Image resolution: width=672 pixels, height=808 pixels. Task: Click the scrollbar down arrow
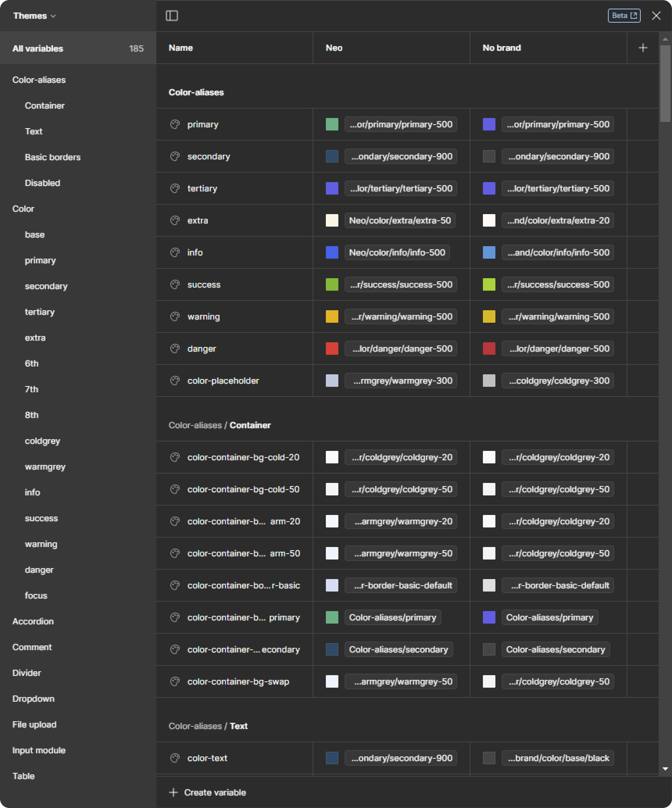665,769
